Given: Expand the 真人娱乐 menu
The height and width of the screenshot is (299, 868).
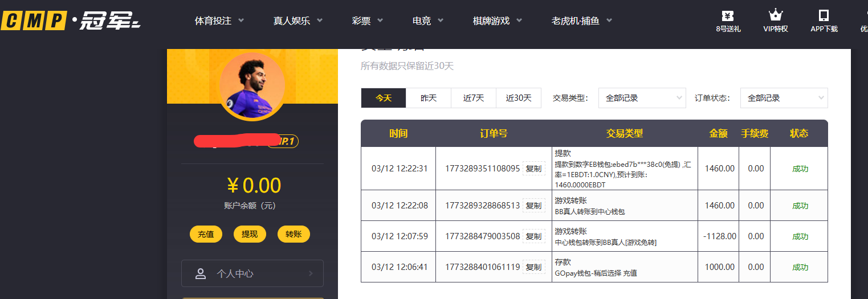Looking at the screenshot, I should tap(298, 21).
